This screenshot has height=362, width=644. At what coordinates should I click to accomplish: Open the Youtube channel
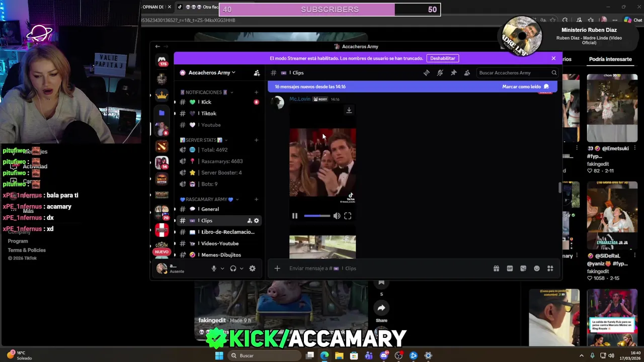pyautogui.click(x=219, y=125)
